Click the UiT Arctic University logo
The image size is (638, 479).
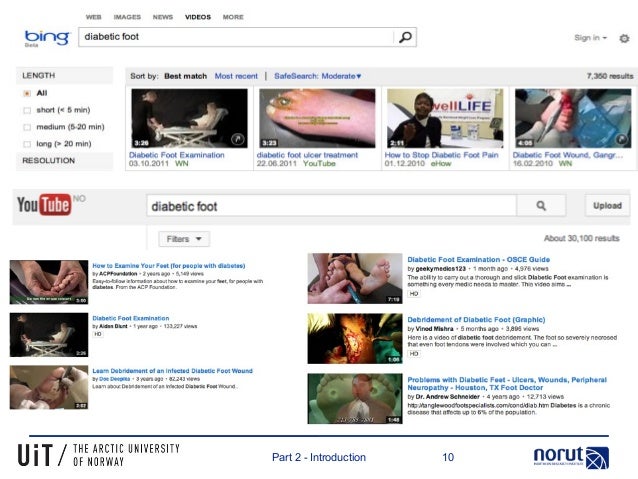[98, 455]
